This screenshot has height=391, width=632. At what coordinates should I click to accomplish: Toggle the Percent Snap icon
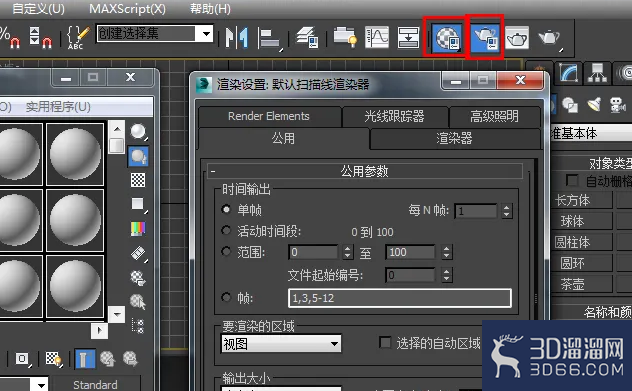click(10, 37)
